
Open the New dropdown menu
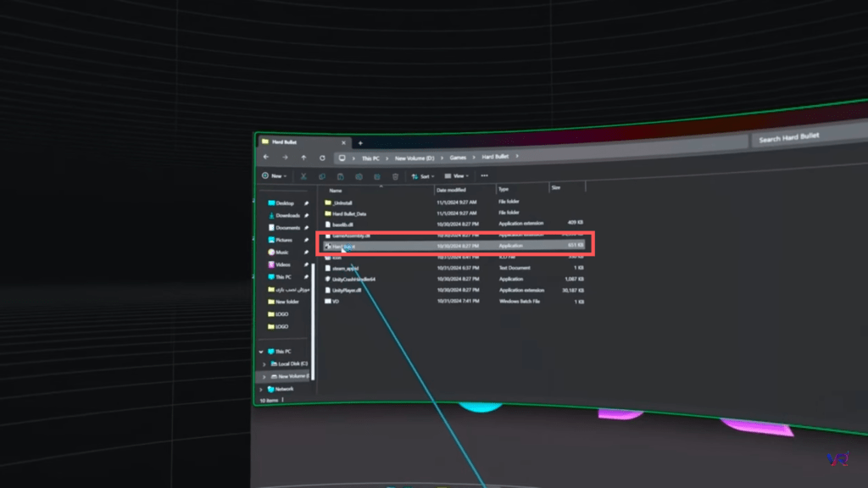[x=275, y=175]
